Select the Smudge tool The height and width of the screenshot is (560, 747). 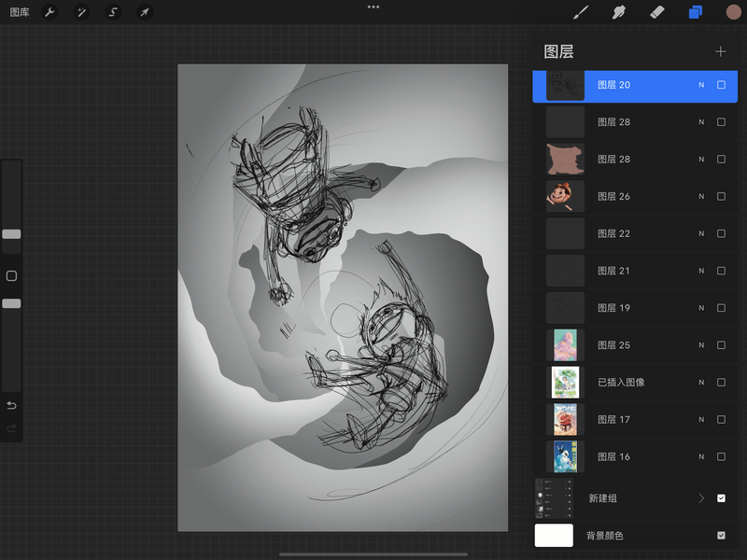(618, 12)
